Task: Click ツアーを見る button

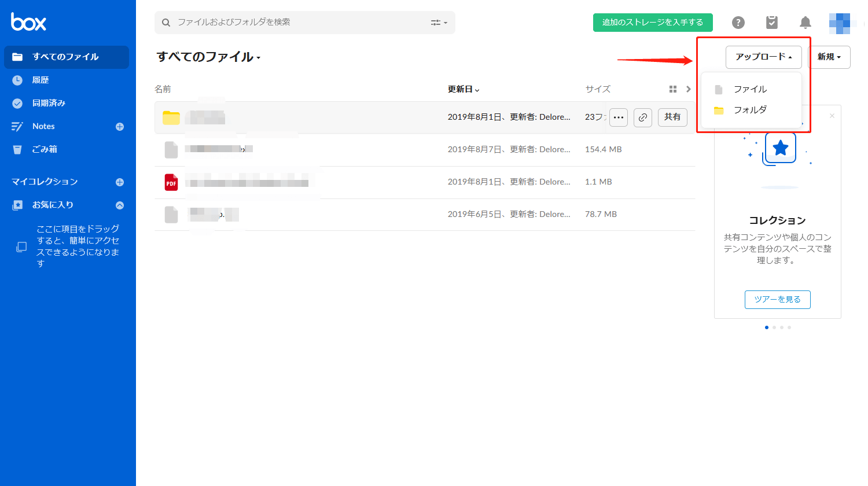Action: [778, 300]
